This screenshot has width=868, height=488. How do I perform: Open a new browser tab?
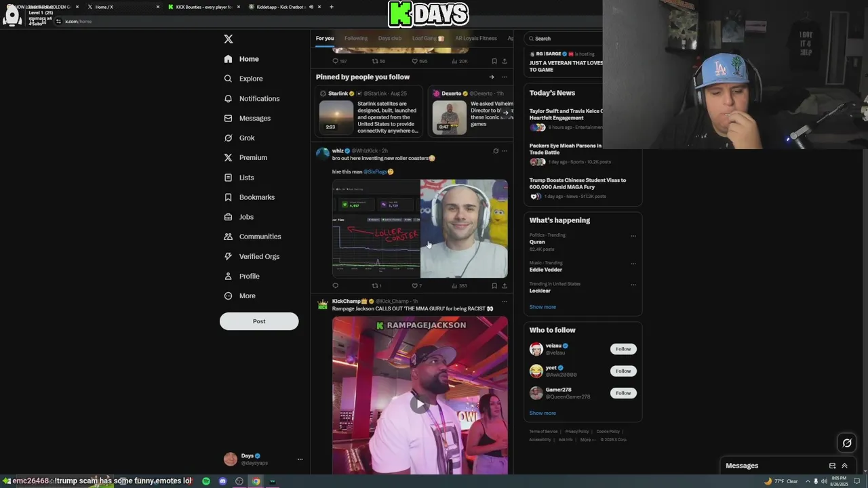(x=331, y=7)
